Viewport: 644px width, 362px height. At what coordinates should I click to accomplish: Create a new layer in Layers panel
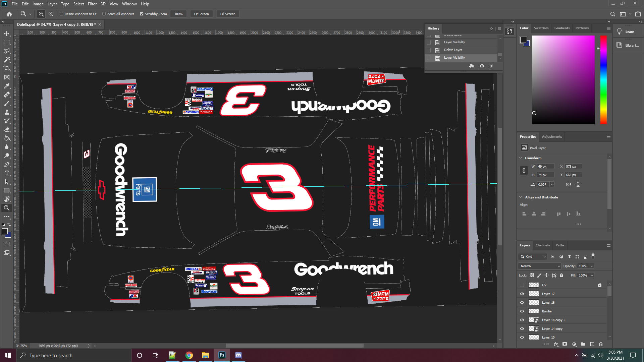(592, 344)
